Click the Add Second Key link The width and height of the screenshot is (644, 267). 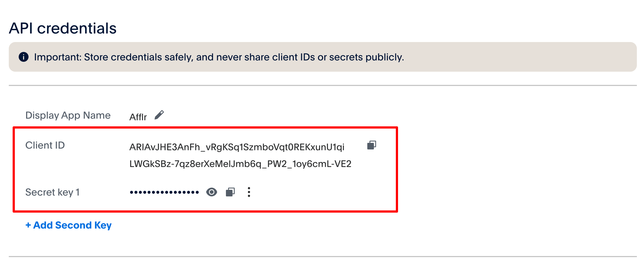[69, 225]
